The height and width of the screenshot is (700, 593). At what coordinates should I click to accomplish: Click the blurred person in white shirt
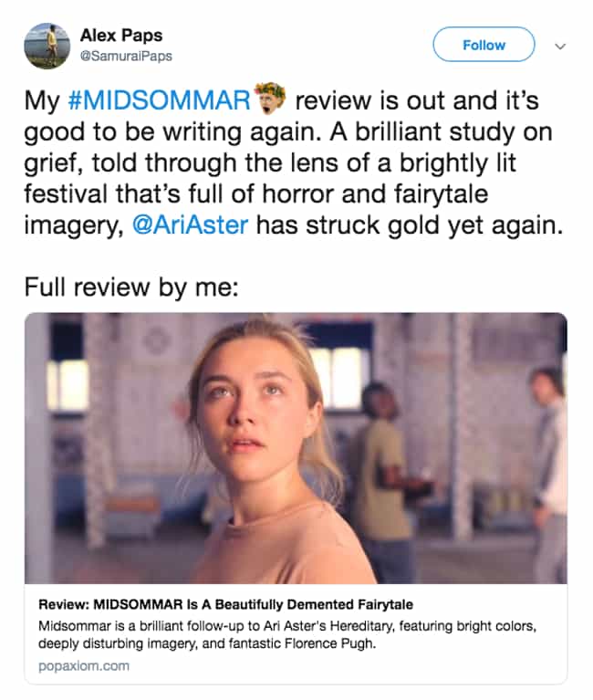549,474
